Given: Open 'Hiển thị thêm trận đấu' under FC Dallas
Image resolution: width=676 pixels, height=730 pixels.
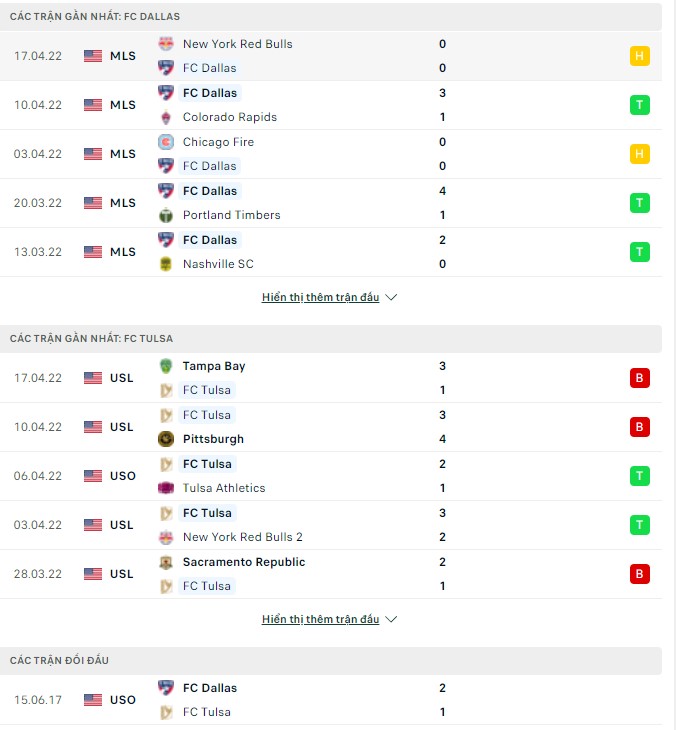Looking at the screenshot, I should pos(320,298).
